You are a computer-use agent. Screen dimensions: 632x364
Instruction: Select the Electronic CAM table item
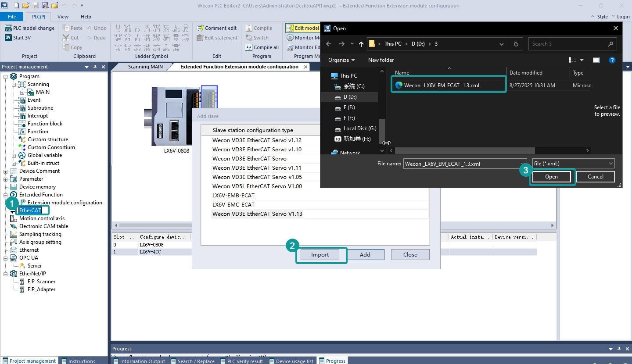(43, 226)
